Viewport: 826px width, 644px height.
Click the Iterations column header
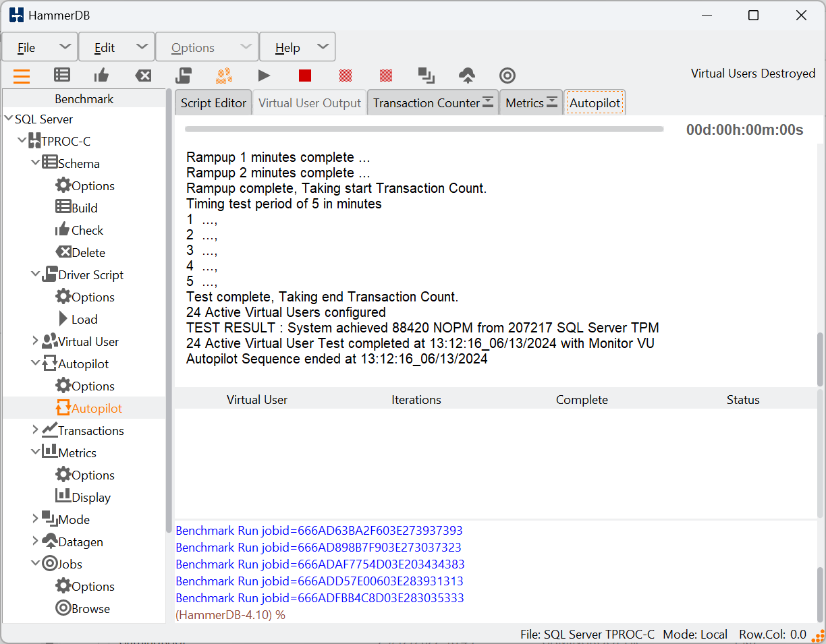(x=416, y=400)
